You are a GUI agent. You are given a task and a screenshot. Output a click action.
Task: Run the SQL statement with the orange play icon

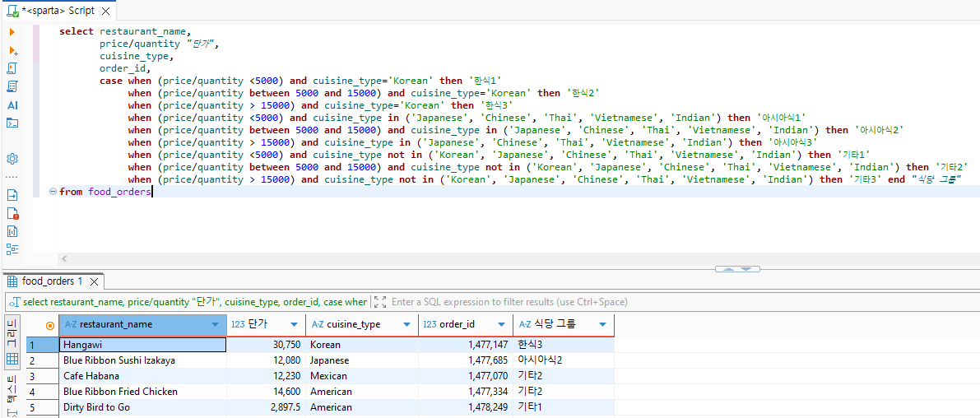tap(12, 32)
